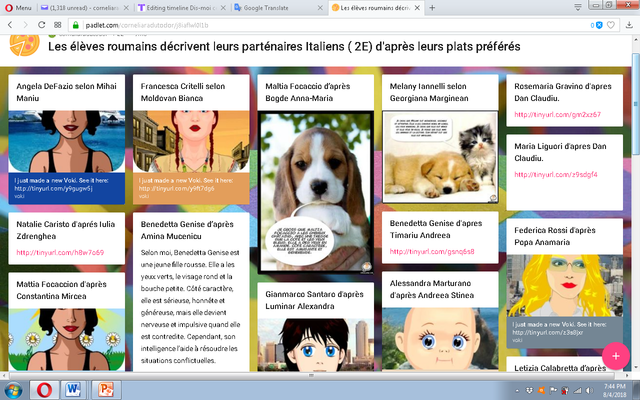640x400 pixels.
Task: Select the Natalie Caristo d'après Iulia Zdrenghea title
Action: click(x=65, y=230)
